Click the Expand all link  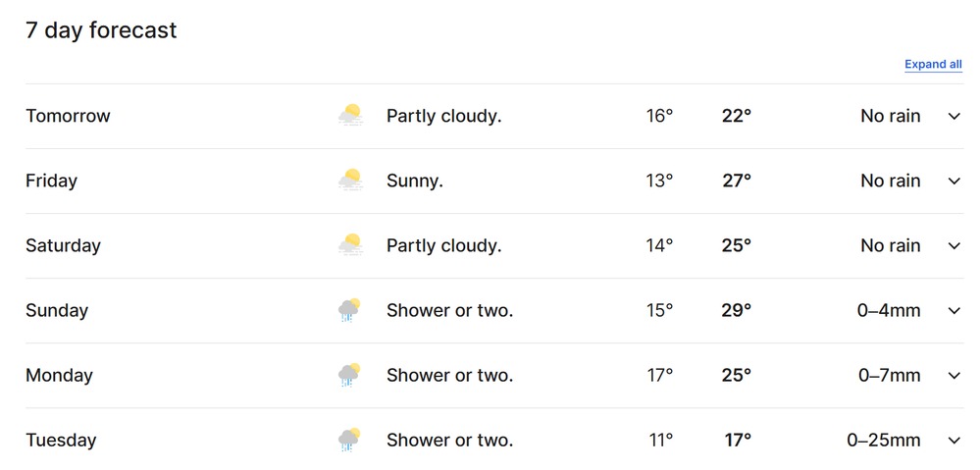933,65
